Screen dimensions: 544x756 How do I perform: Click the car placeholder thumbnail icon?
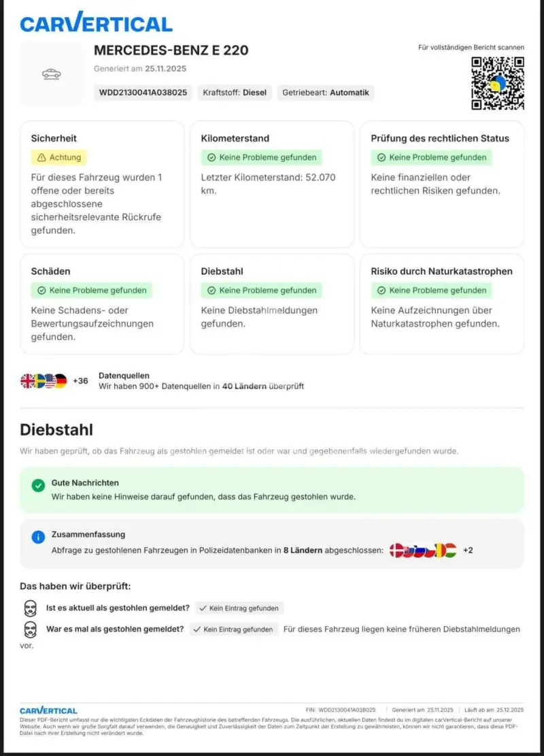coord(52,73)
